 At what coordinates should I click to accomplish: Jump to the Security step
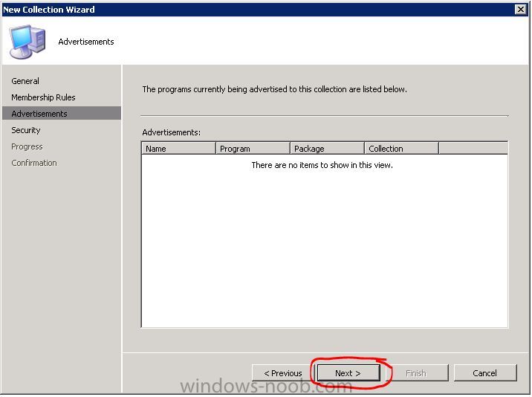[26, 130]
